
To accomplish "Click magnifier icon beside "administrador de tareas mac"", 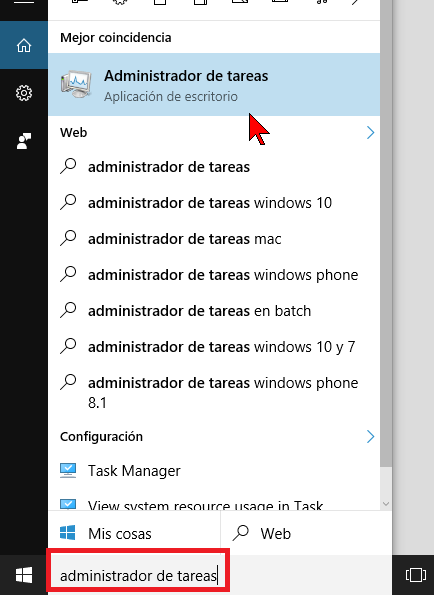I will coord(68,238).
